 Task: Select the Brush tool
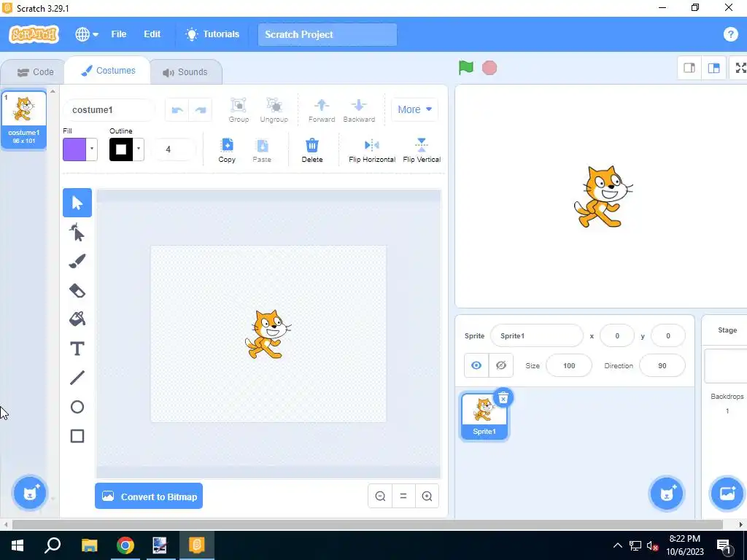click(77, 261)
